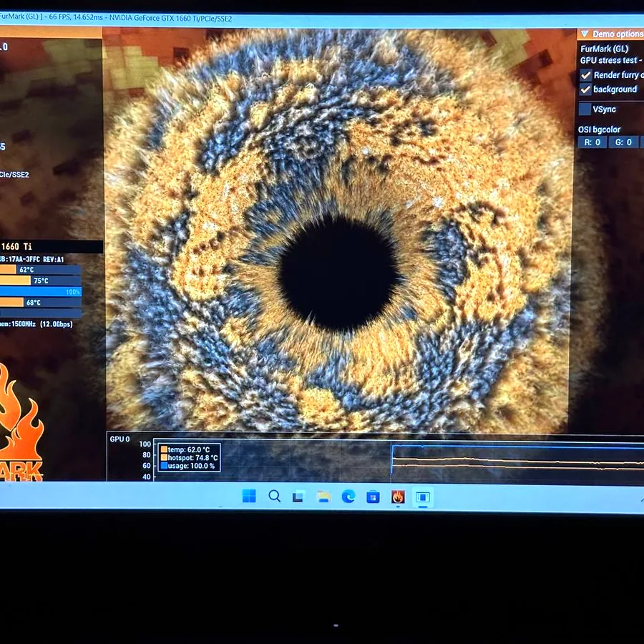Click the mem:1500MHz (12.0Gbps) readout
This screenshot has width=644, height=644.
pos(36,324)
